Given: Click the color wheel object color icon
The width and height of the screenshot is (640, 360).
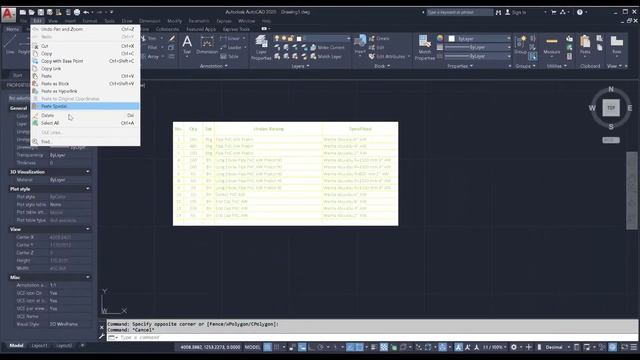Looking at the screenshot, I should pos(440,38).
